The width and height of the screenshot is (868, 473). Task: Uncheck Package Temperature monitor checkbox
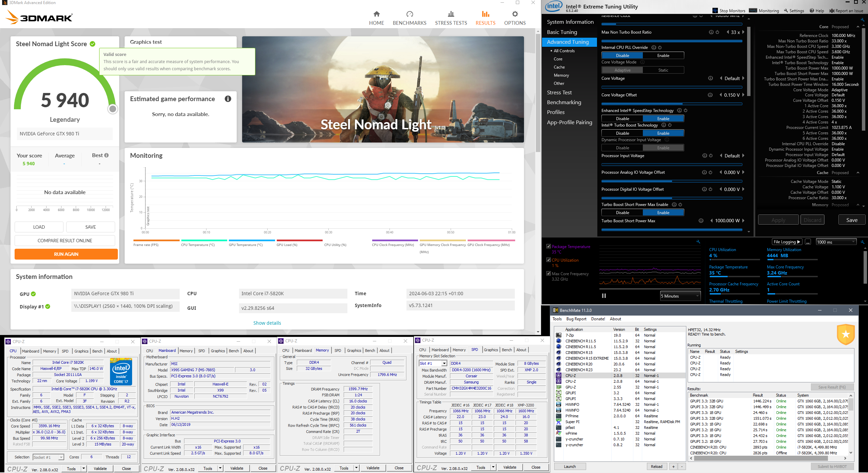coord(548,246)
